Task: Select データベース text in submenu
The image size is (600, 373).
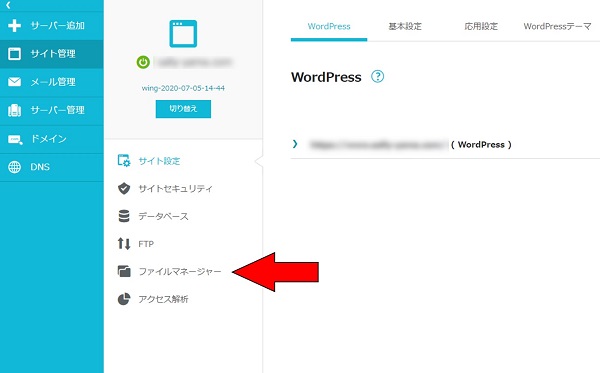Action: point(163,216)
